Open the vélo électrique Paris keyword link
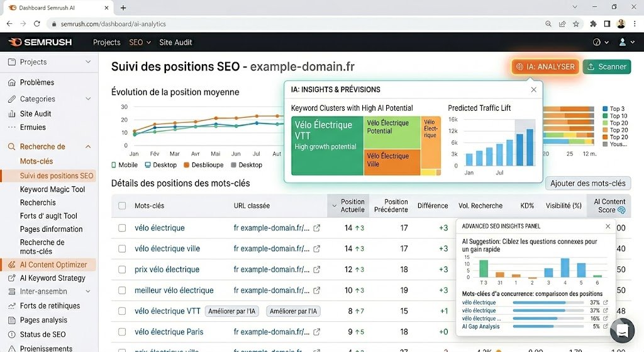 point(169,332)
